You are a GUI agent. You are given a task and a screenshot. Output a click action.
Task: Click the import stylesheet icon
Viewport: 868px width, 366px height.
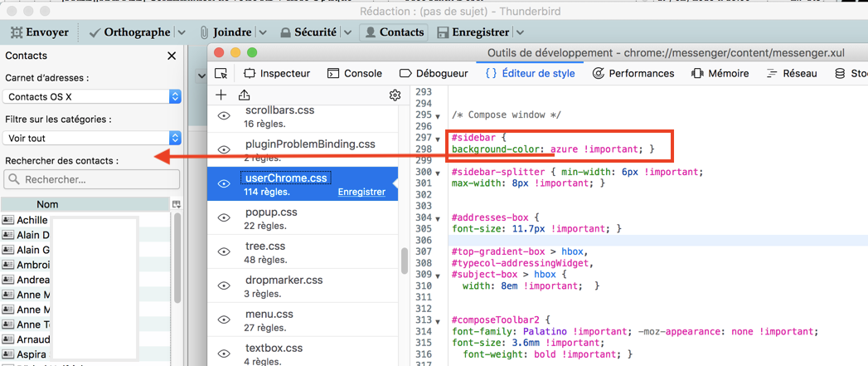tap(244, 95)
